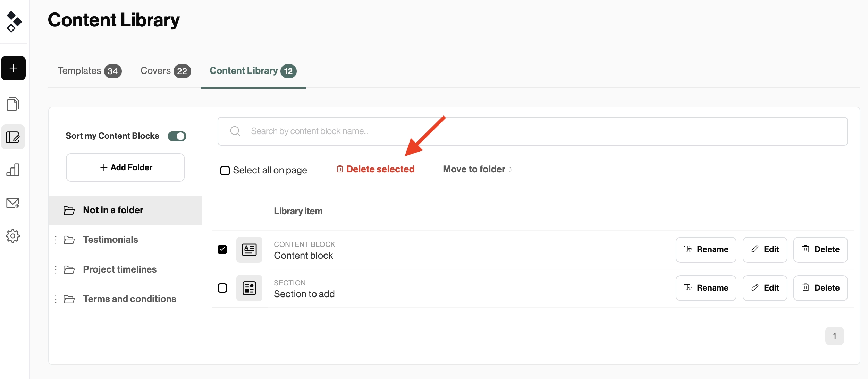Click the magnifier icon in the search bar
Screen dimensions: 868x379
235,131
